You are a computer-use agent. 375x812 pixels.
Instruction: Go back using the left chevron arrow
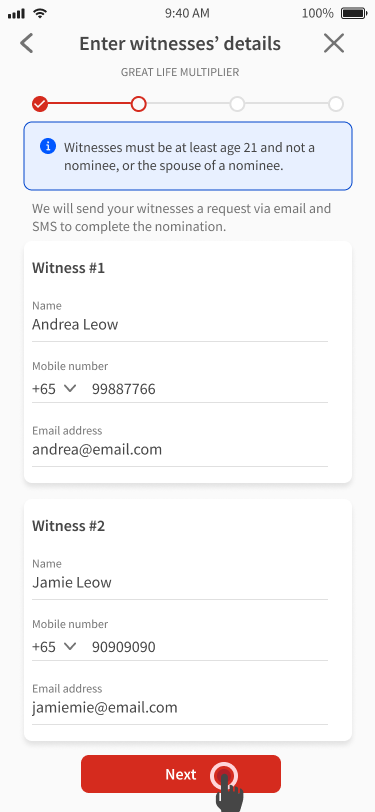(26, 44)
